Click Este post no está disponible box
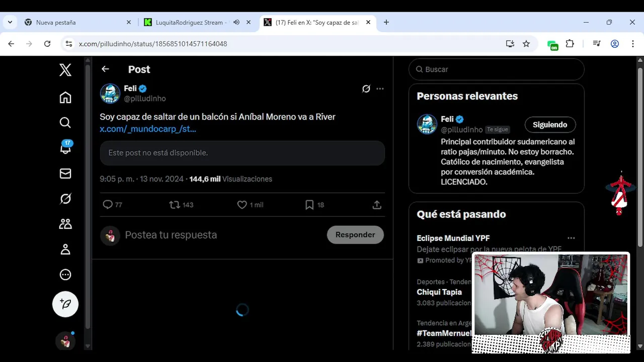This screenshot has height=362, width=644. click(x=243, y=153)
